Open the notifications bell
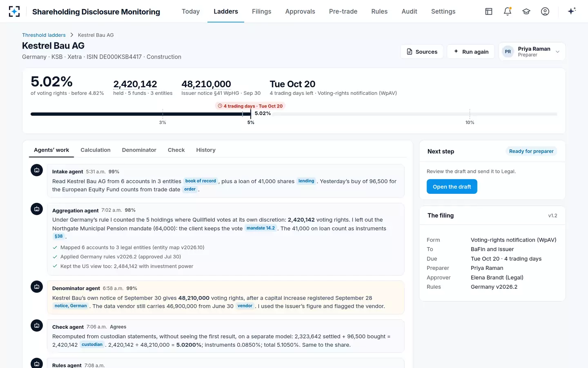The height and width of the screenshot is (368, 588). click(508, 11)
